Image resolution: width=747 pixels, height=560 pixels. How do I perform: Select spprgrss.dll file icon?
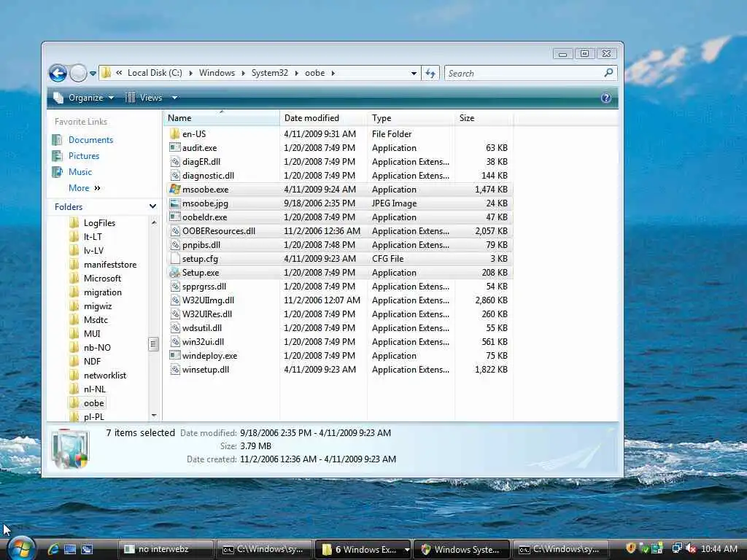[x=175, y=286]
